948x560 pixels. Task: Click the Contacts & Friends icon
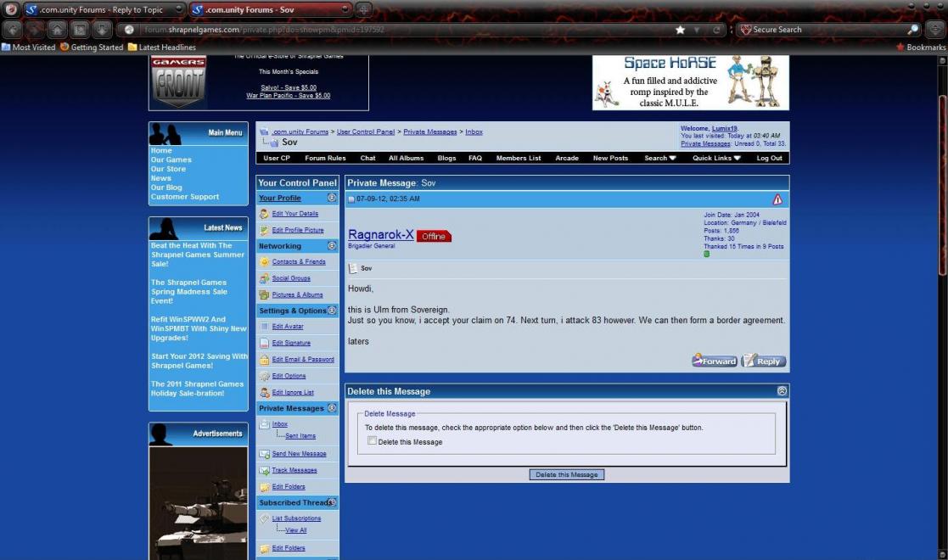pyautogui.click(x=265, y=262)
